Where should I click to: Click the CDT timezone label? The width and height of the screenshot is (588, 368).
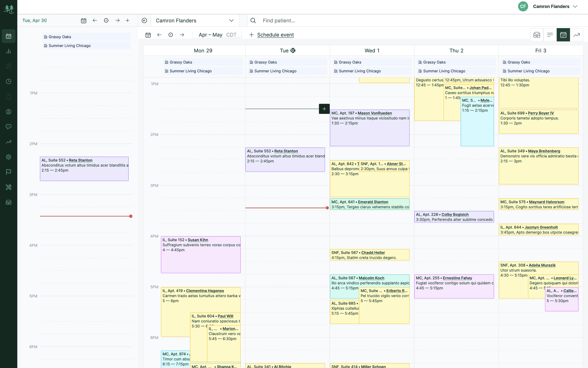click(x=231, y=35)
